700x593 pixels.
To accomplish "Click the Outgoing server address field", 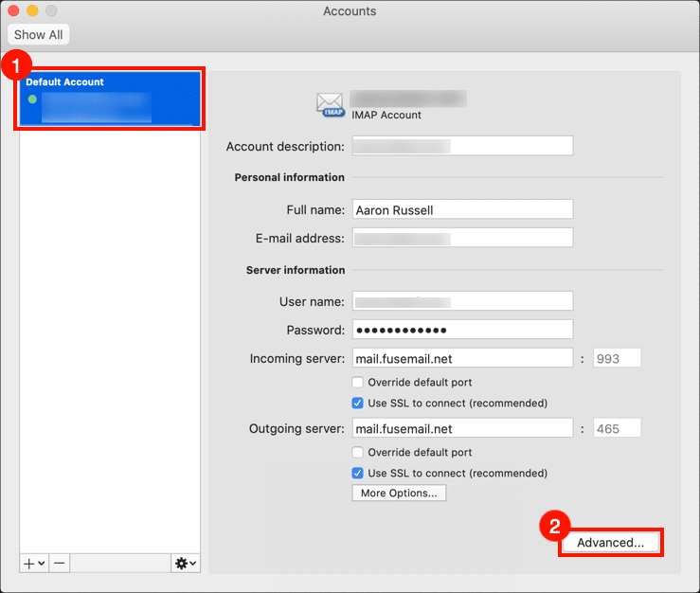I will point(462,428).
